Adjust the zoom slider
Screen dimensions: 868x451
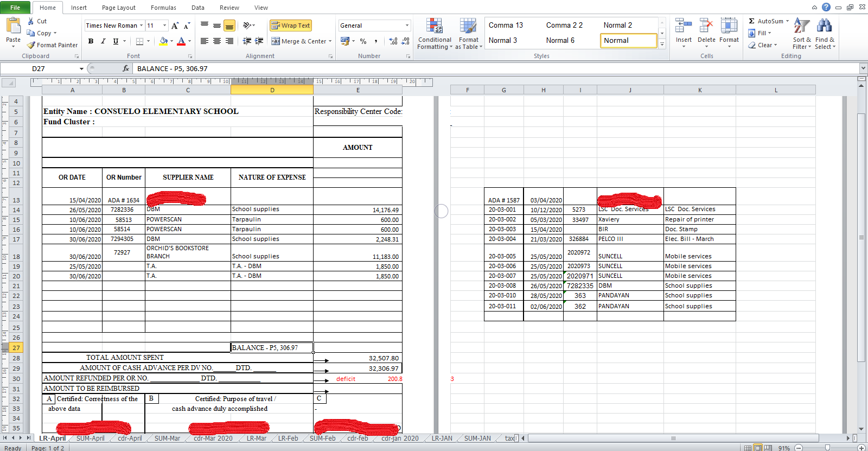pos(827,448)
